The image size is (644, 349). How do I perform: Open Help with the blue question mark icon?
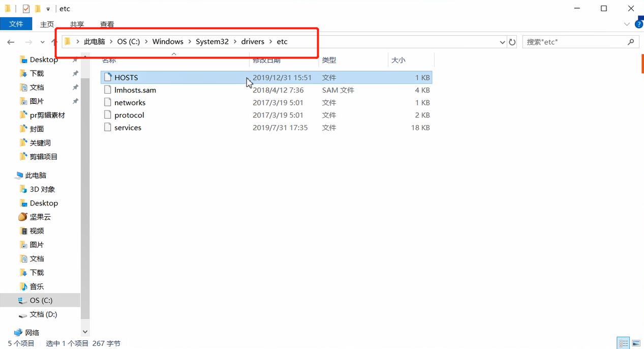638,24
